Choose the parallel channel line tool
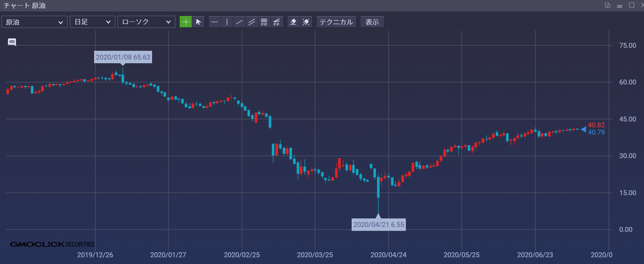 [x=252, y=22]
